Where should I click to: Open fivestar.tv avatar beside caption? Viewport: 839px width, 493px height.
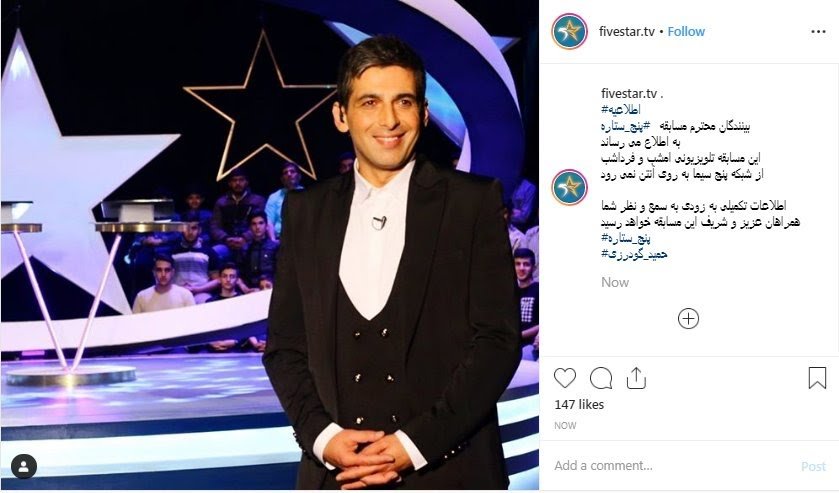coord(569,187)
